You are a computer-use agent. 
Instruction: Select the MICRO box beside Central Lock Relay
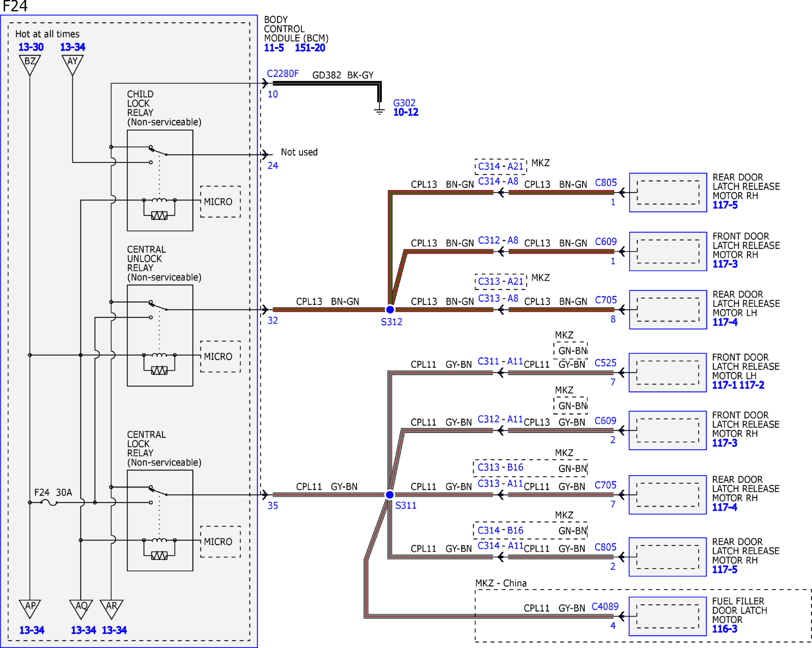[x=220, y=542]
